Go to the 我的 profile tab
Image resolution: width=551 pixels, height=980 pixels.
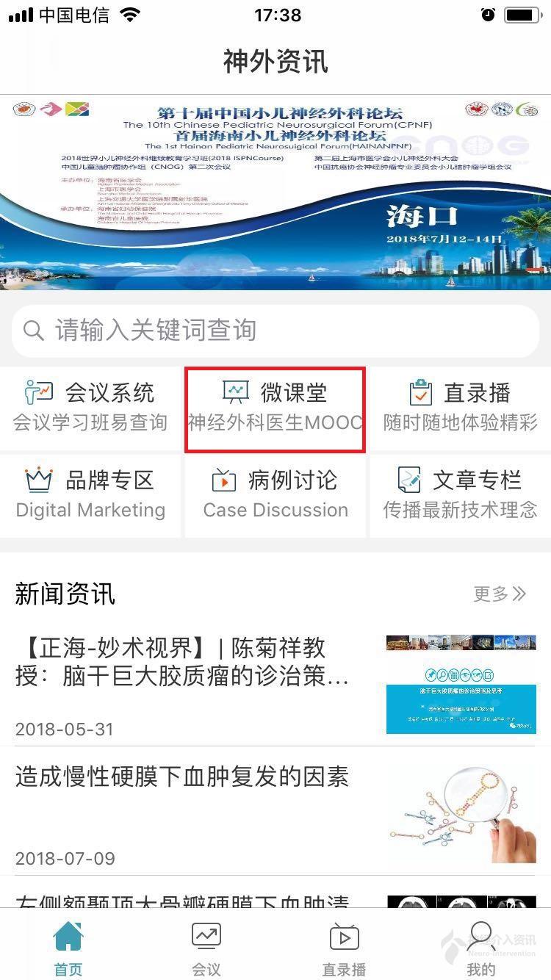pos(481,947)
